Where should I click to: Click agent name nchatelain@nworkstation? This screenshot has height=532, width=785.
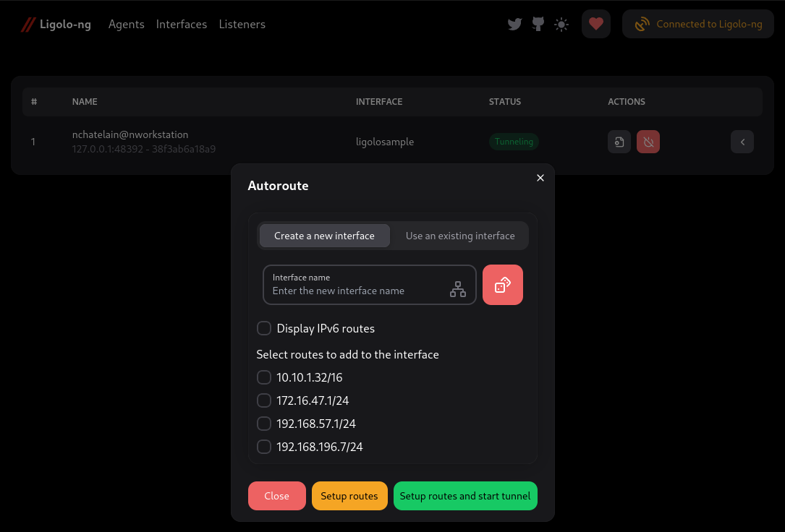pyautogui.click(x=130, y=134)
